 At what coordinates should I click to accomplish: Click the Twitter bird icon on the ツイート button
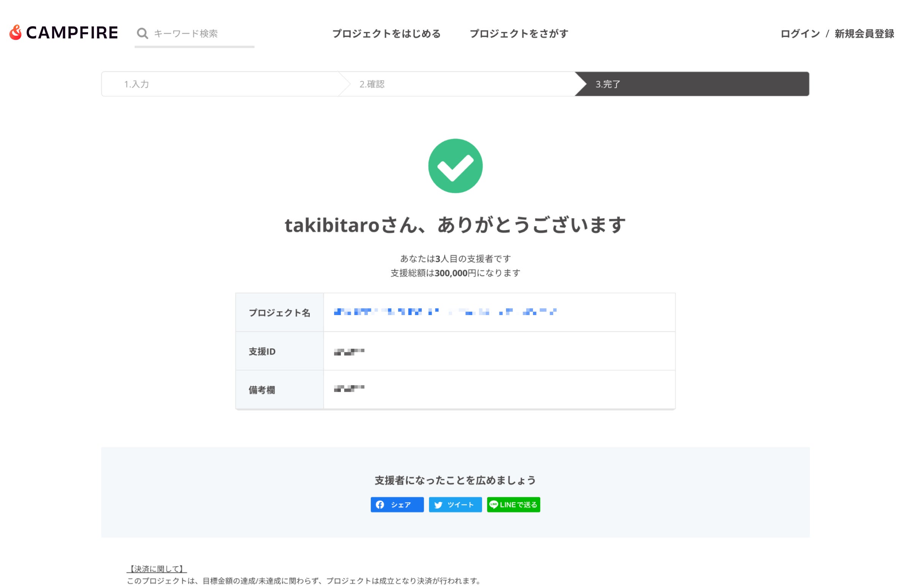coord(439,505)
